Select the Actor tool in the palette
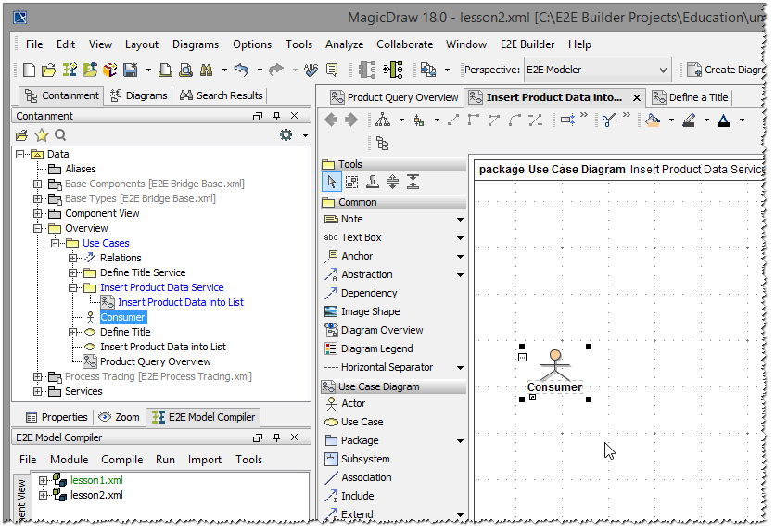Screen dimensions: 775x532 coord(352,403)
